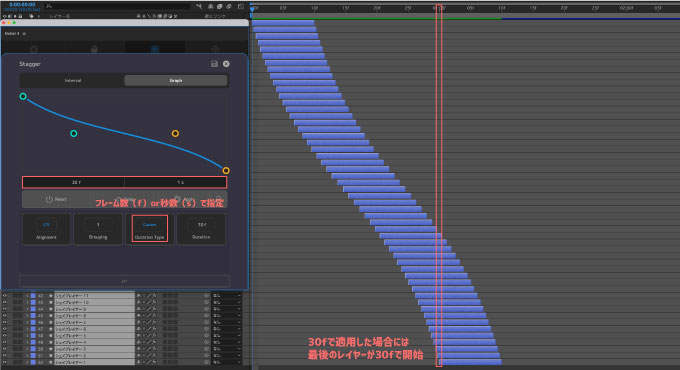Click the orange curve handle on the graph
This screenshot has height=370, width=680.
[175, 134]
